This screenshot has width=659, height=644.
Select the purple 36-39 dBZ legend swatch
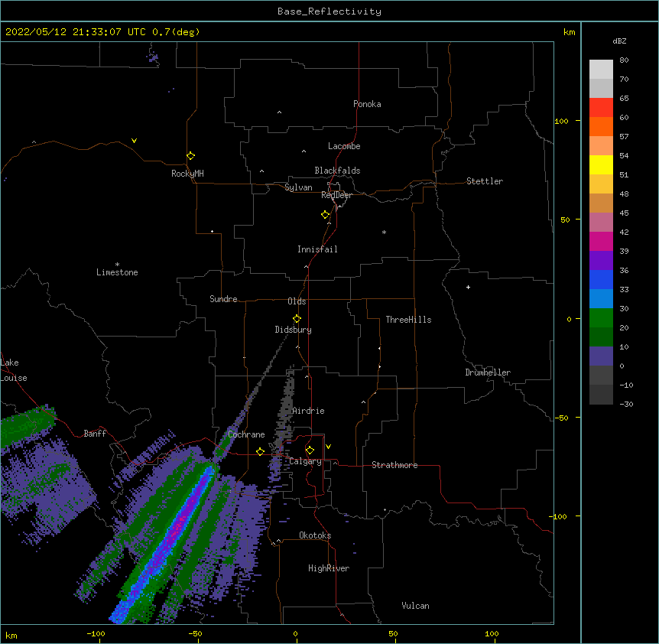(x=601, y=260)
